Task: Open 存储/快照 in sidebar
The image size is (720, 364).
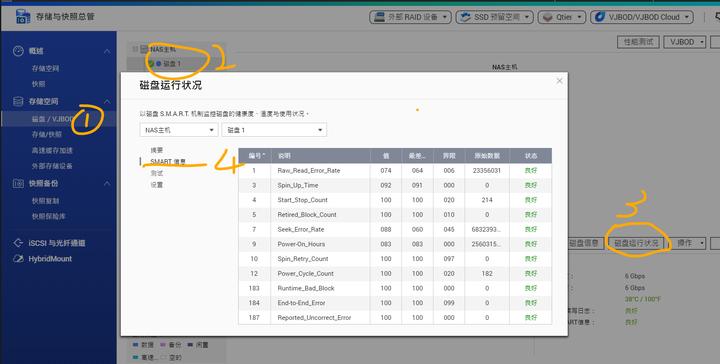Action: tap(46, 134)
